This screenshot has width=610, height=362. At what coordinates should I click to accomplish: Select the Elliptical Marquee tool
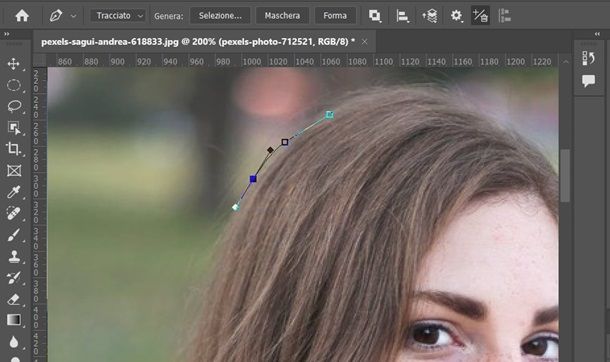14,85
